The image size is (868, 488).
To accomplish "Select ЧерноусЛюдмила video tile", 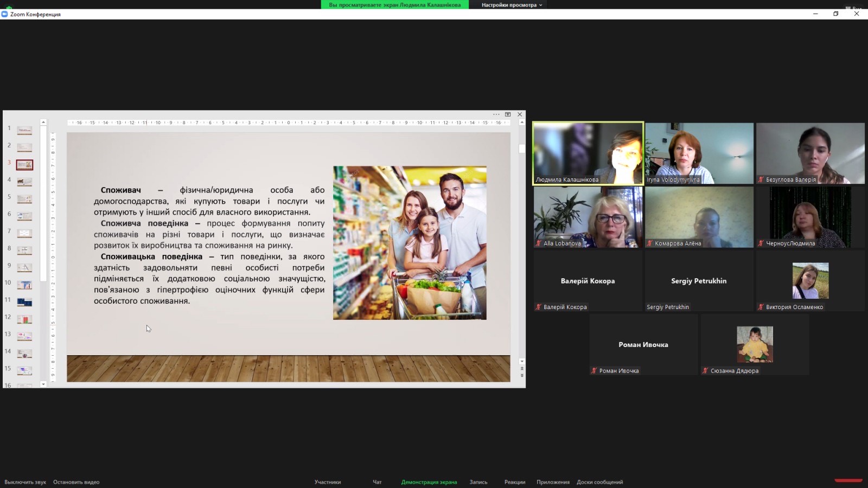I will pyautogui.click(x=810, y=217).
